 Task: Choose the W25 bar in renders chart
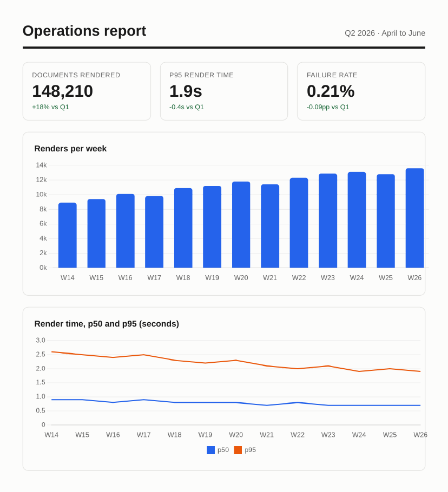(386, 221)
